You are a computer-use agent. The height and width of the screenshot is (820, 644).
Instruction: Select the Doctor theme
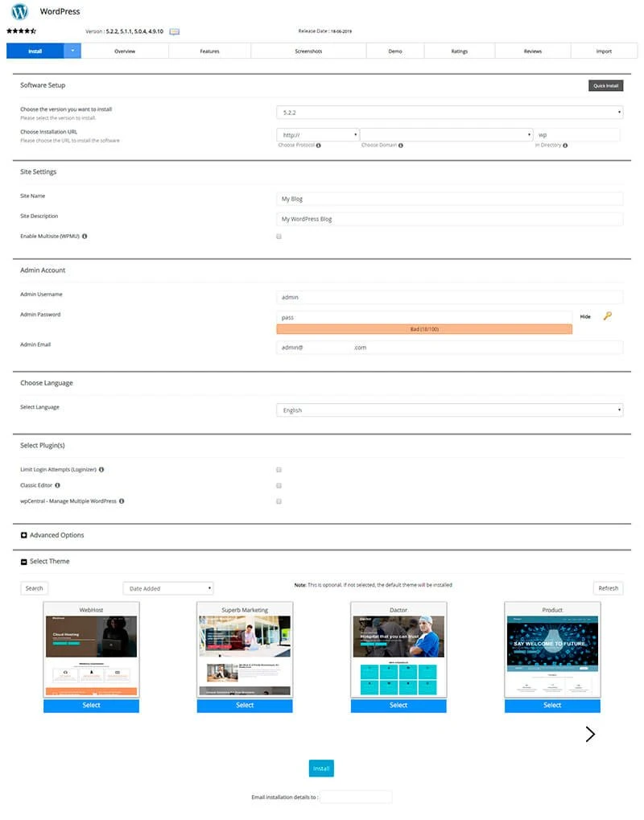pyautogui.click(x=398, y=706)
